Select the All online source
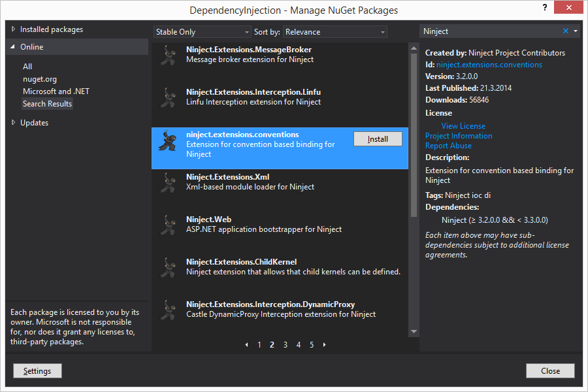The width and height of the screenshot is (588, 392). 27,67
